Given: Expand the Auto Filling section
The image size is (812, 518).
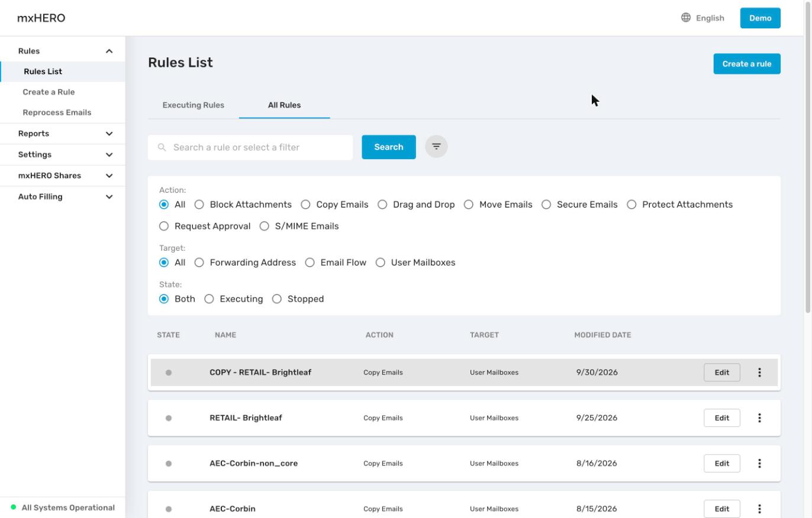Looking at the screenshot, I should tap(62, 197).
